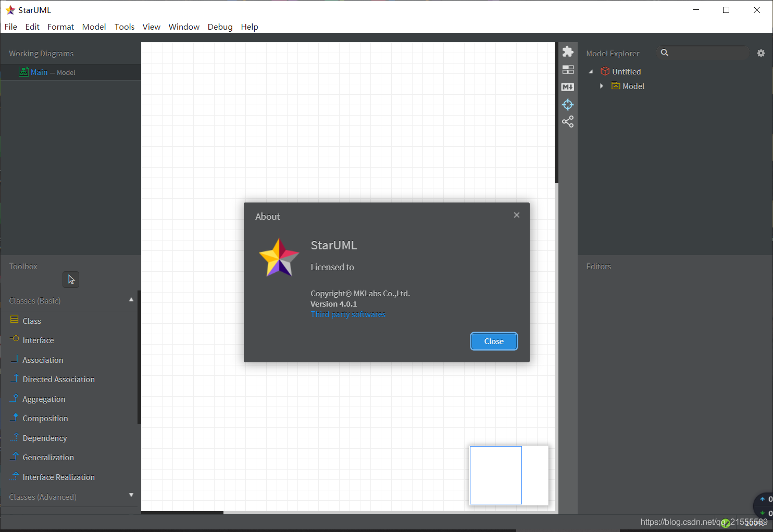
Task: Select the pointer tool in Toolbox
Action: 71,280
